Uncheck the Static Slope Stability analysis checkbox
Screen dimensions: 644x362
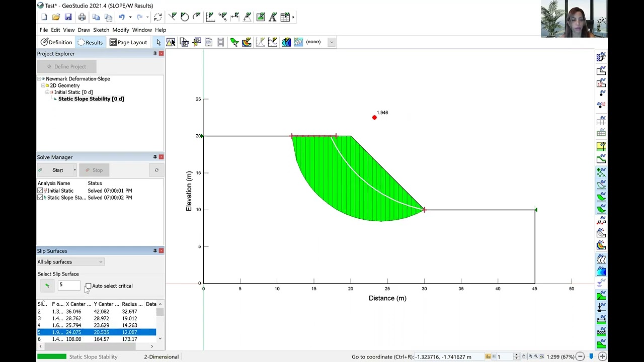(40, 198)
